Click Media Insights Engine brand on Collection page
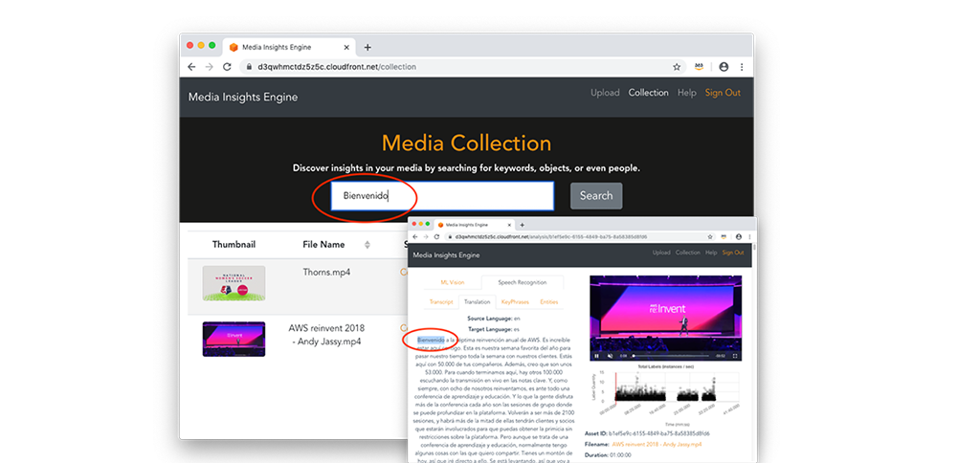980x463 pixels. tap(243, 97)
